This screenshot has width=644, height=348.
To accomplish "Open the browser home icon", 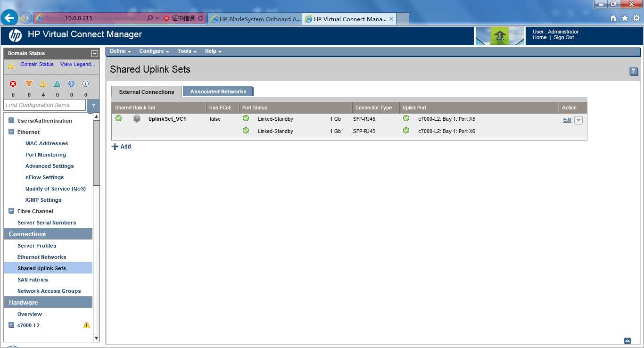I will (x=613, y=18).
